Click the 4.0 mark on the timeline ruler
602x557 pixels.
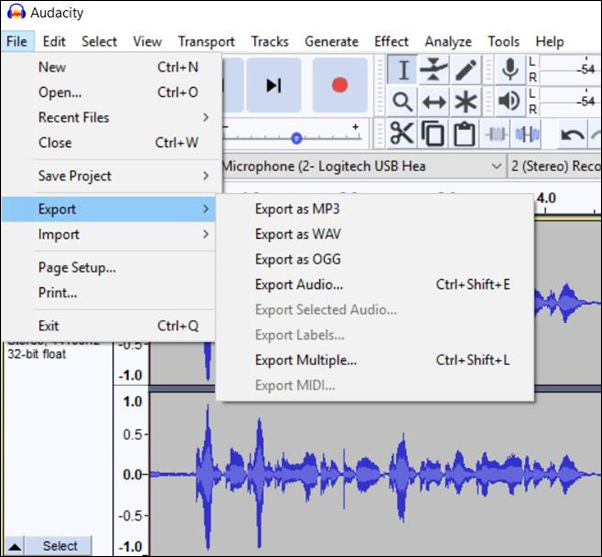[546, 198]
